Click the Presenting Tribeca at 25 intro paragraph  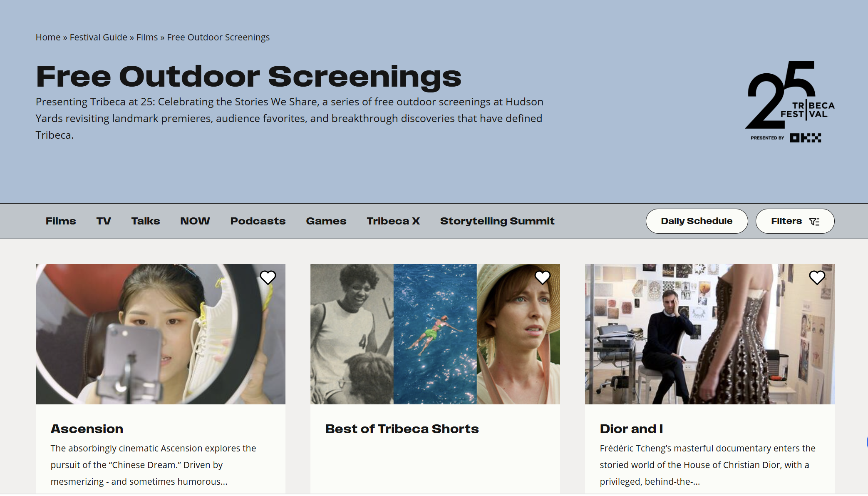[290, 118]
